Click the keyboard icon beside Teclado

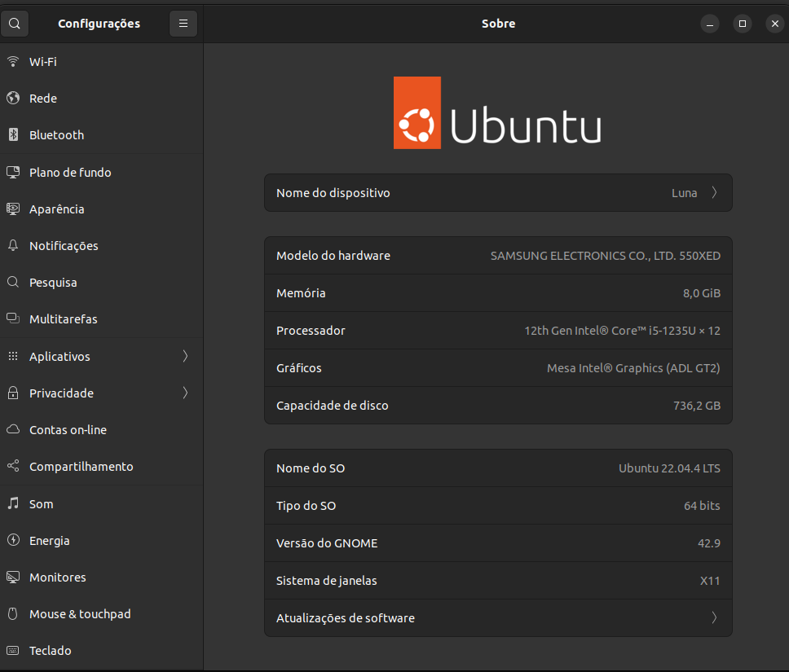(13, 650)
